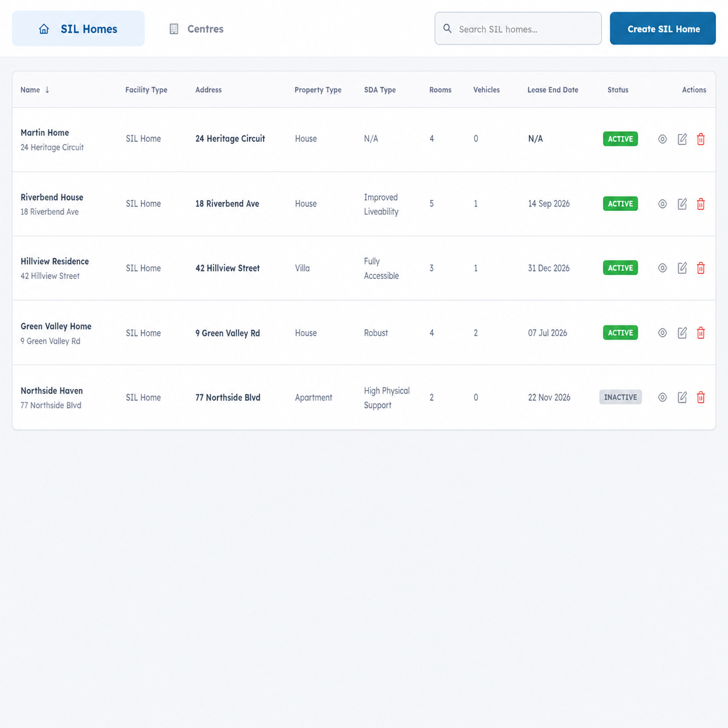The height and width of the screenshot is (728, 728).
Task: Switch to the SIL Homes tab
Action: [78, 28]
